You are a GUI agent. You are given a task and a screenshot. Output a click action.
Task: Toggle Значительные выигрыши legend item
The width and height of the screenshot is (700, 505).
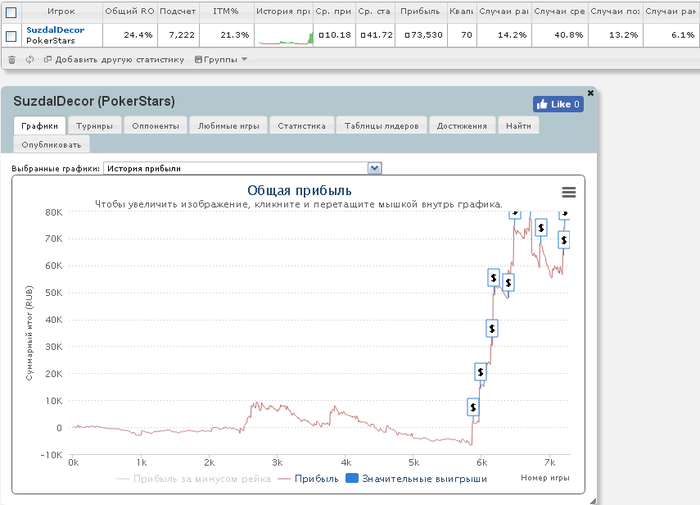point(417,479)
